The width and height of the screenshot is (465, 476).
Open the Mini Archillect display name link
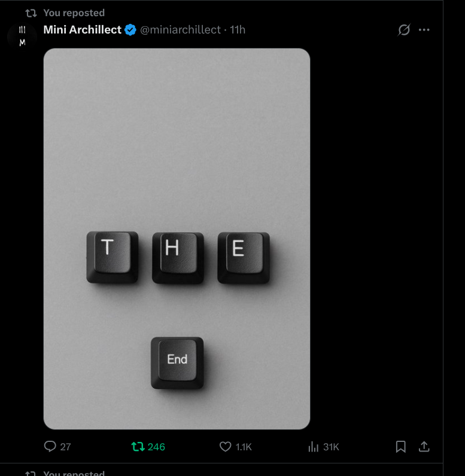82,30
